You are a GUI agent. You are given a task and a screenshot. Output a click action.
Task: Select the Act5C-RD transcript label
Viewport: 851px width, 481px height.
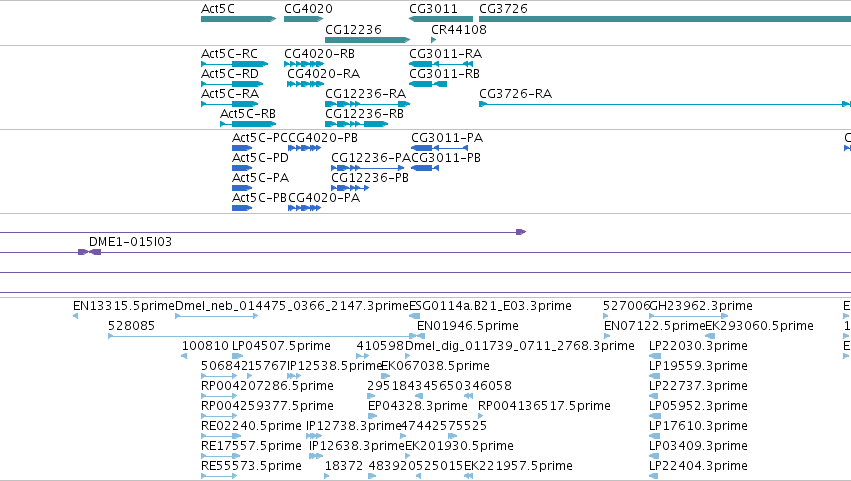(x=230, y=74)
